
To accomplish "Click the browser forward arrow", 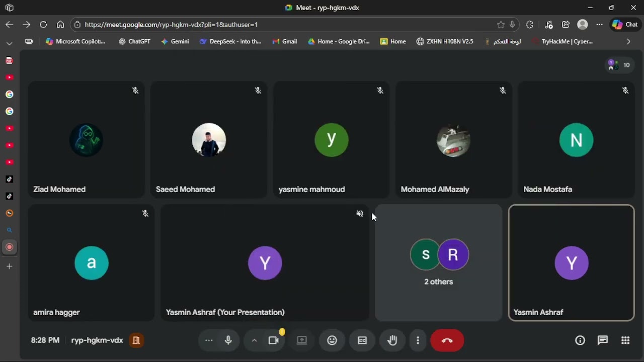I will 27,24.
